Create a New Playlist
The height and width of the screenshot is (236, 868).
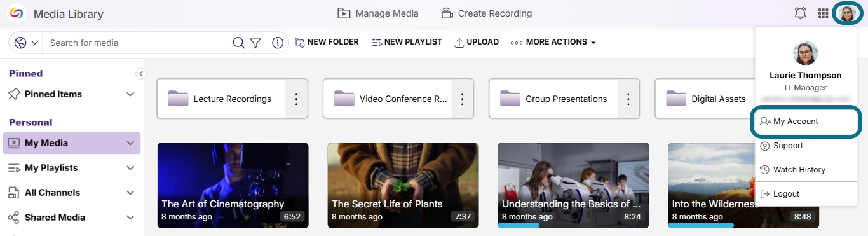click(407, 42)
